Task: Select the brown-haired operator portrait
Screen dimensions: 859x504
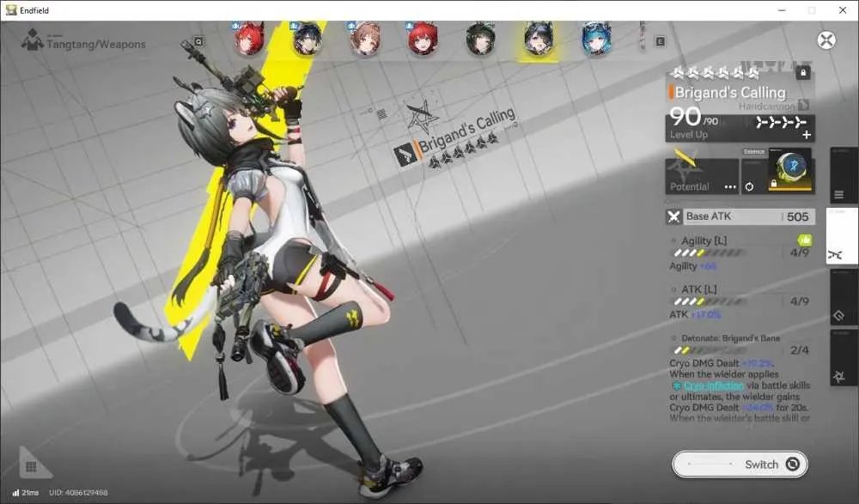Action: (365, 39)
